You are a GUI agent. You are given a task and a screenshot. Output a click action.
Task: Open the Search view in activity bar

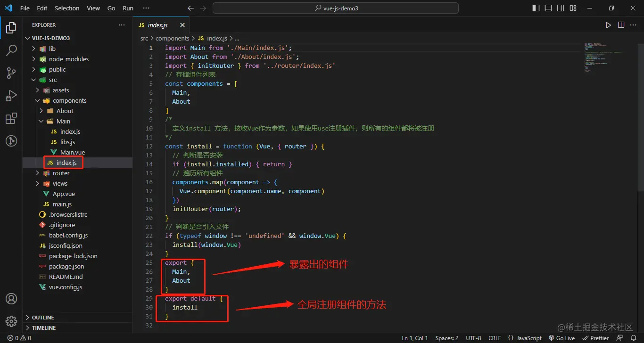pyautogui.click(x=11, y=50)
